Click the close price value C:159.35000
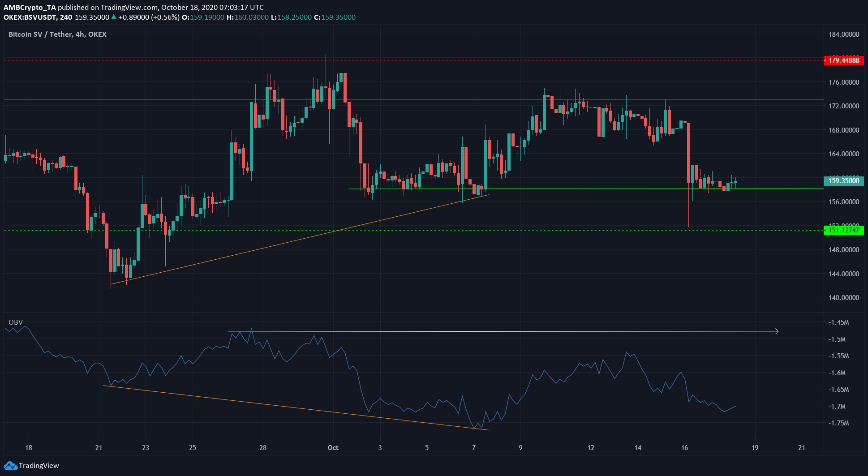 (335, 17)
